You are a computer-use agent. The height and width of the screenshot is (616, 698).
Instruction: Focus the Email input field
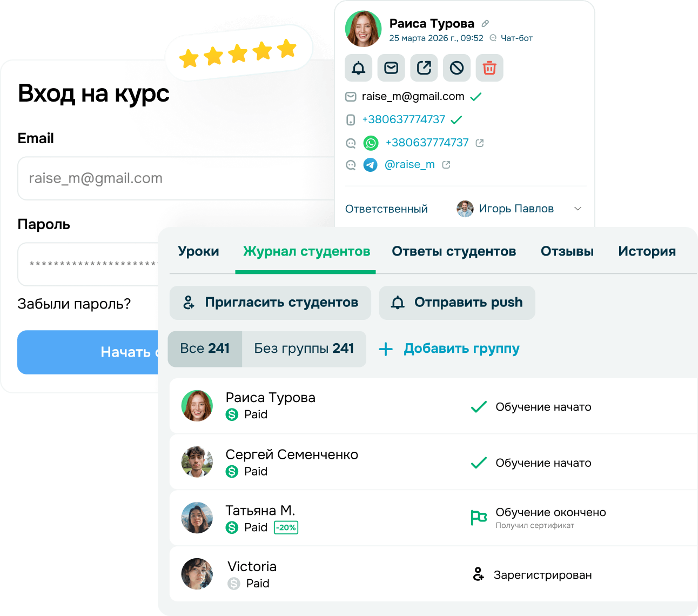click(176, 178)
